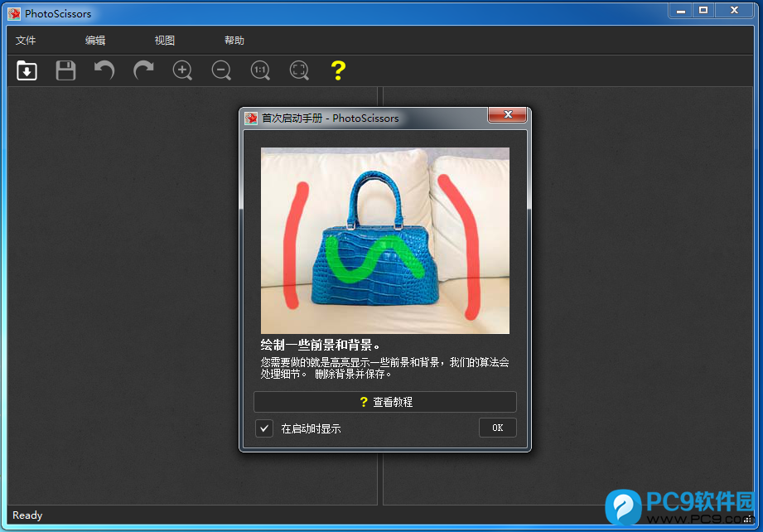The image size is (763, 532).
Task: Open image file toolbar icon
Action: (27, 70)
